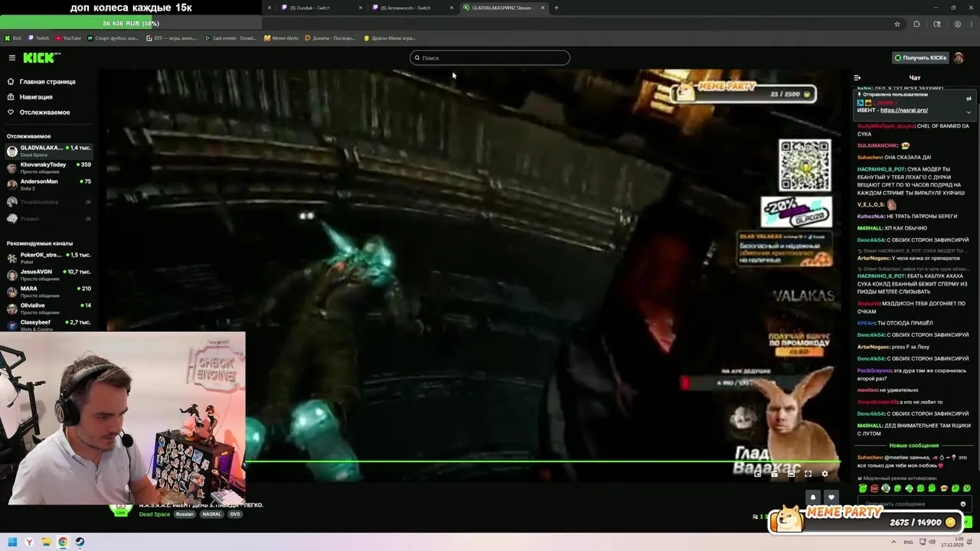This screenshot has height=551, width=980.
Task: Open the nasral.pro link in pinned message
Action: (x=903, y=110)
